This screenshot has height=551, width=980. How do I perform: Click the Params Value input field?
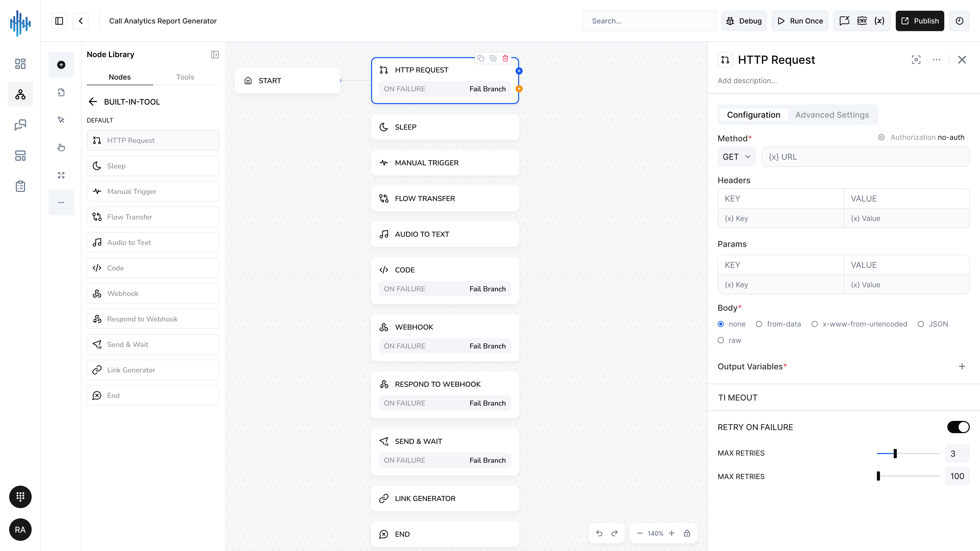[906, 285]
